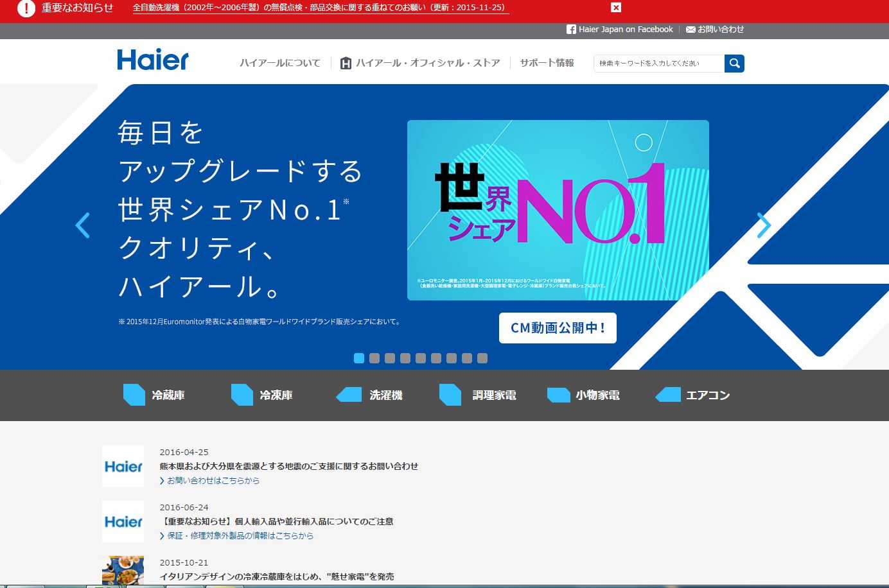
Task: Click the official store H icon
Action: click(346, 63)
